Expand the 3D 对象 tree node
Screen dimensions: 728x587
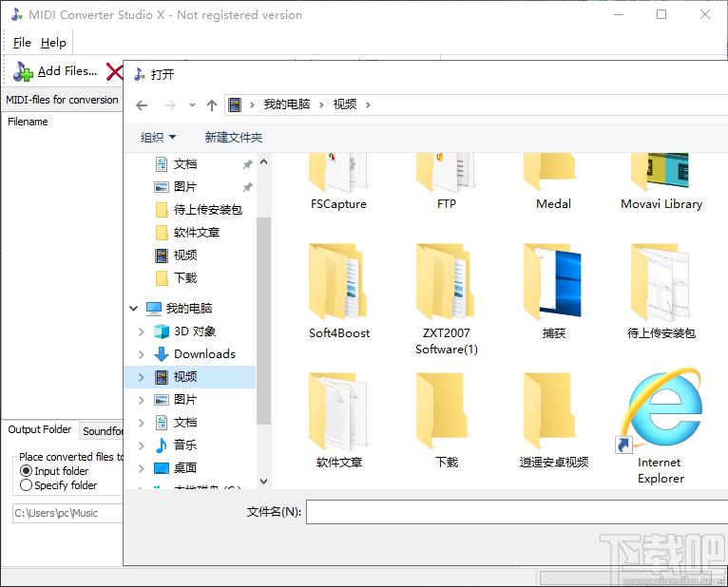(x=142, y=331)
